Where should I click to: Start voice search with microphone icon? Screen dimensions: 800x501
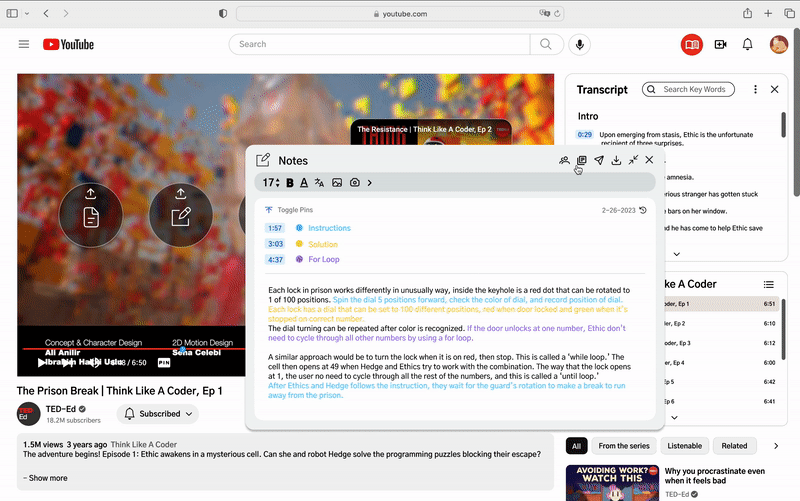[x=580, y=44]
